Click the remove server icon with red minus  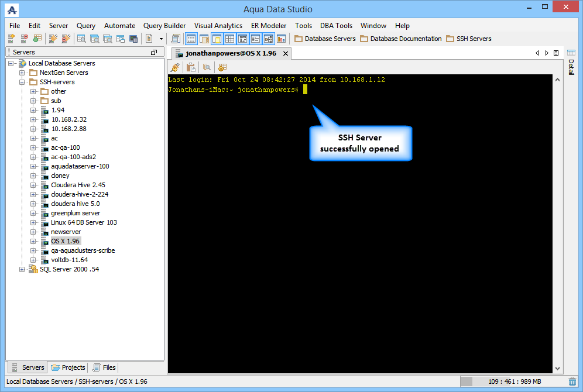tap(24, 39)
